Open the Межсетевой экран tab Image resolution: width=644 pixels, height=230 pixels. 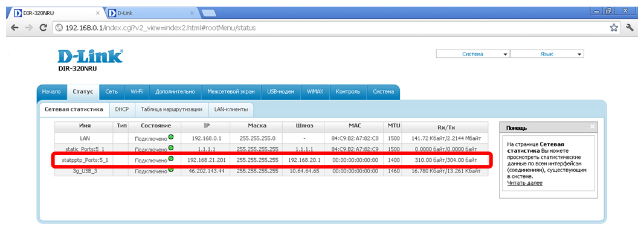(231, 92)
